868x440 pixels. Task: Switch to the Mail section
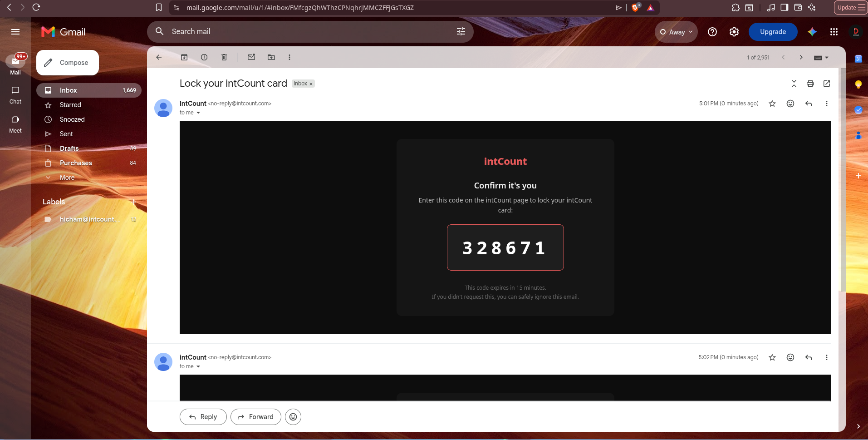point(15,65)
